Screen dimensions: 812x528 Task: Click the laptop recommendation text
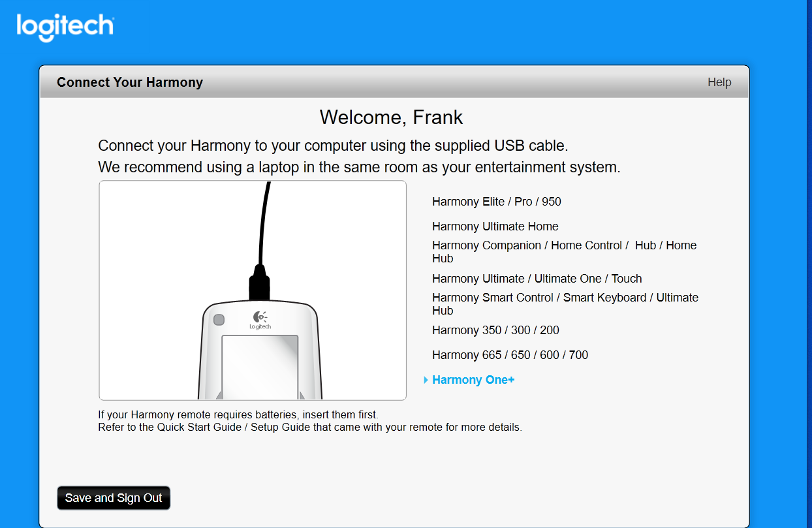pyautogui.click(x=359, y=167)
